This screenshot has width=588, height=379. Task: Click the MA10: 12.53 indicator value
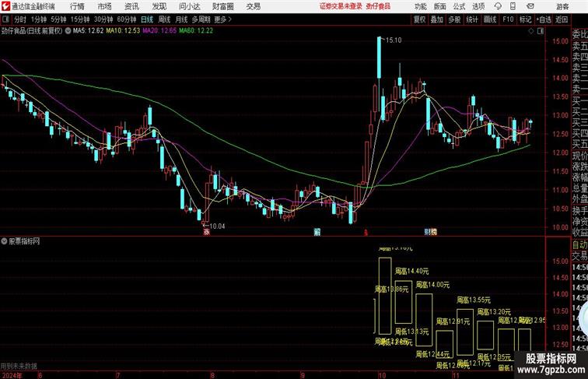tap(123, 31)
